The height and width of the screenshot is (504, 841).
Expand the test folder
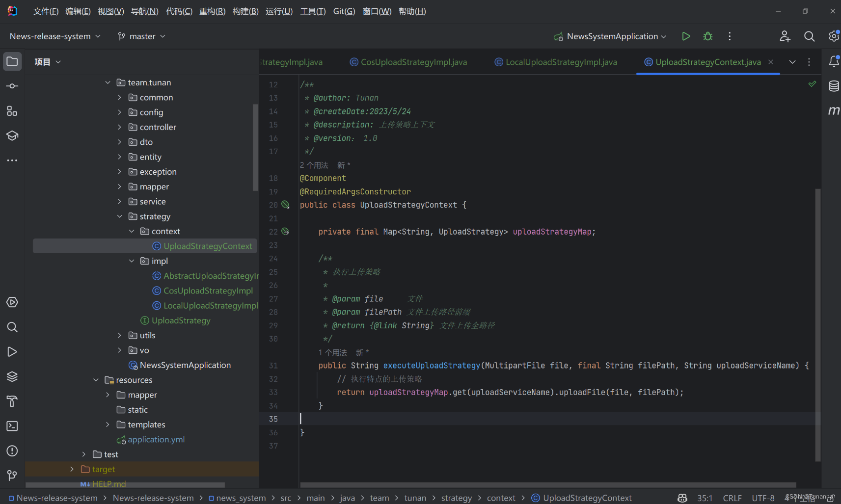[x=83, y=454]
